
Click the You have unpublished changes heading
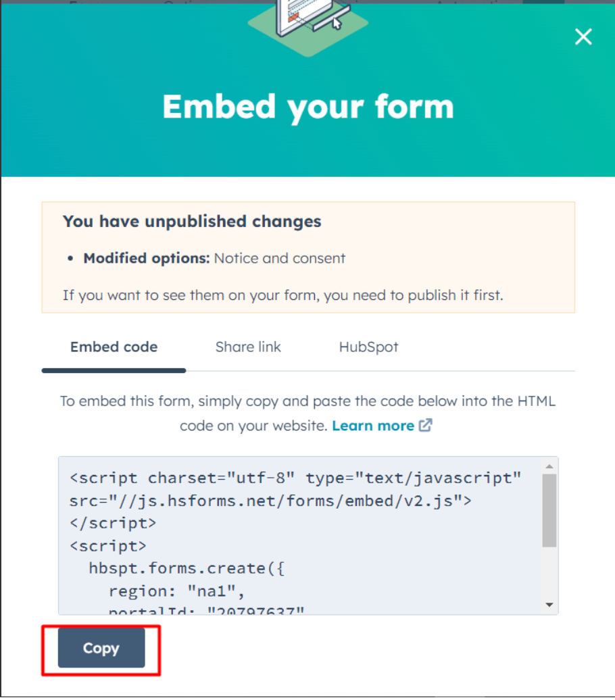click(192, 222)
